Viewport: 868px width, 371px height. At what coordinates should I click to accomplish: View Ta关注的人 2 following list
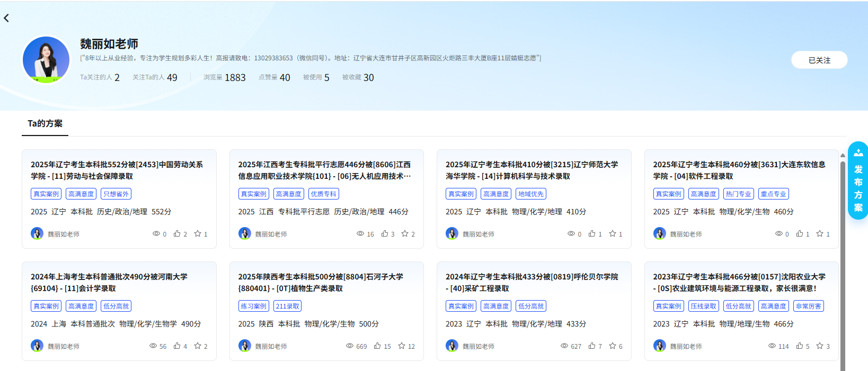100,77
